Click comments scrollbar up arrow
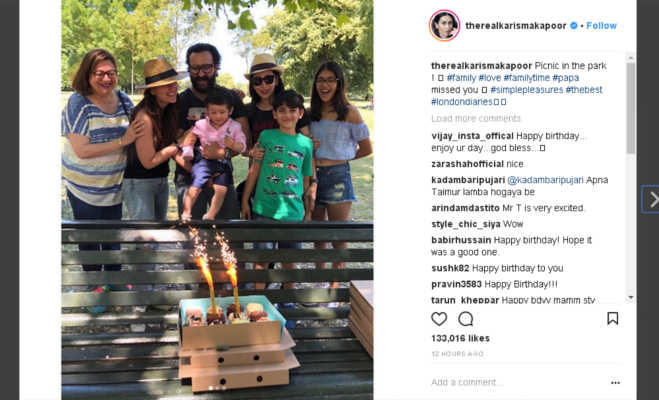 point(630,58)
